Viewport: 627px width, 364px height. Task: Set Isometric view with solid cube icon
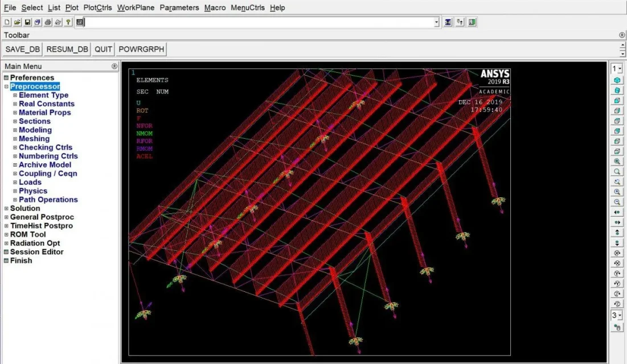[617, 80]
